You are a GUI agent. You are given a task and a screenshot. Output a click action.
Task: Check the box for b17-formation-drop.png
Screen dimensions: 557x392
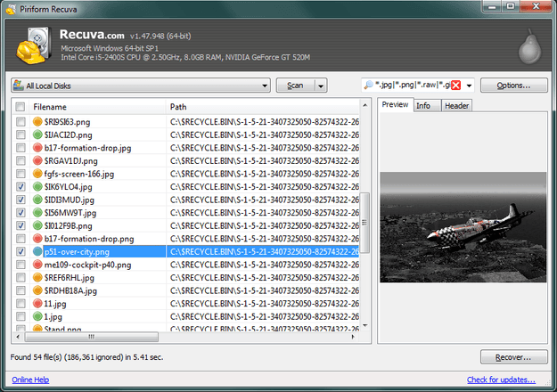click(x=21, y=238)
